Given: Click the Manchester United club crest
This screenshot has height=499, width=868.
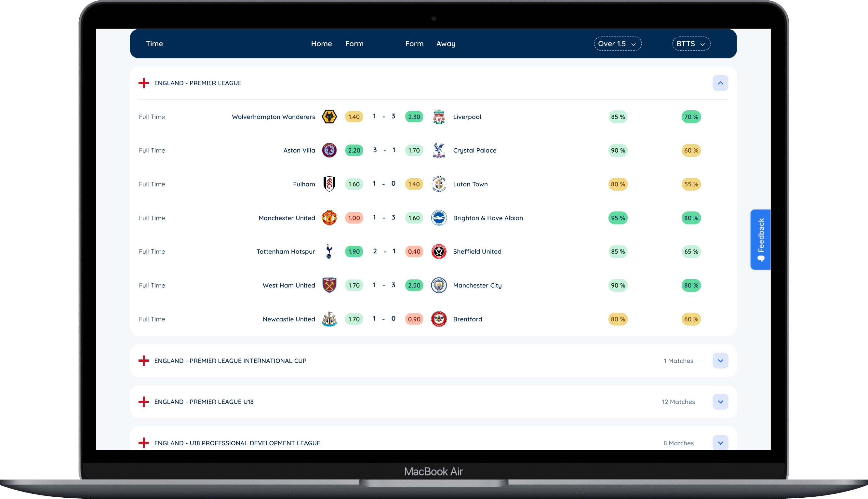Looking at the screenshot, I should click(x=329, y=218).
